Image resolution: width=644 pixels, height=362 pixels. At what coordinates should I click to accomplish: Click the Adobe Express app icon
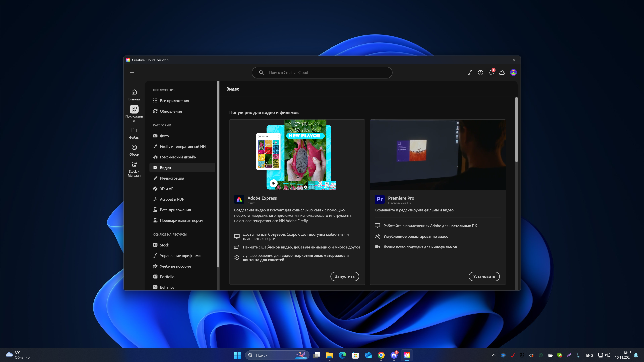click(239, 199)
